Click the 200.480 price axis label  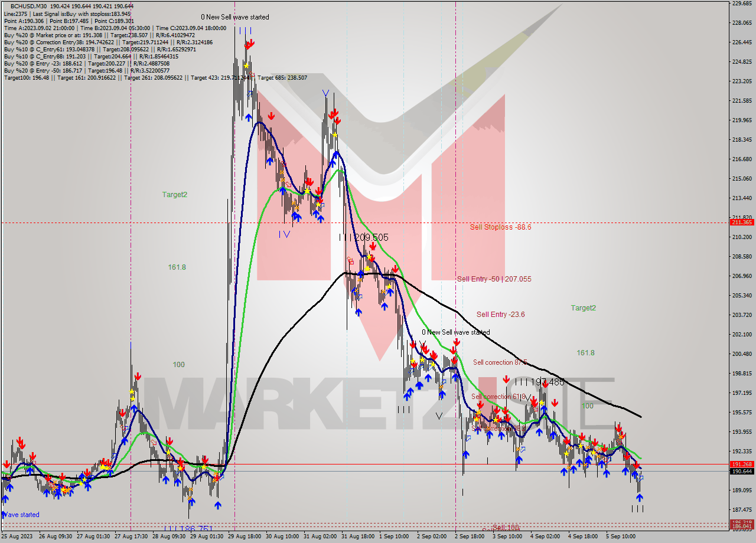point(742,354)
